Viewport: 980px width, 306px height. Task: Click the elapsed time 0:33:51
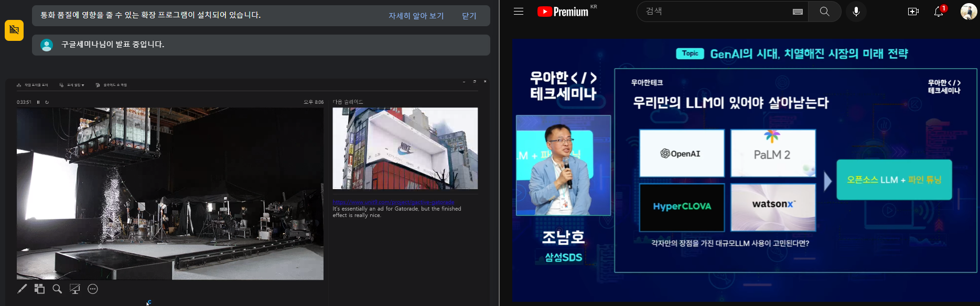pyautogui.click(x=24, y=102)
